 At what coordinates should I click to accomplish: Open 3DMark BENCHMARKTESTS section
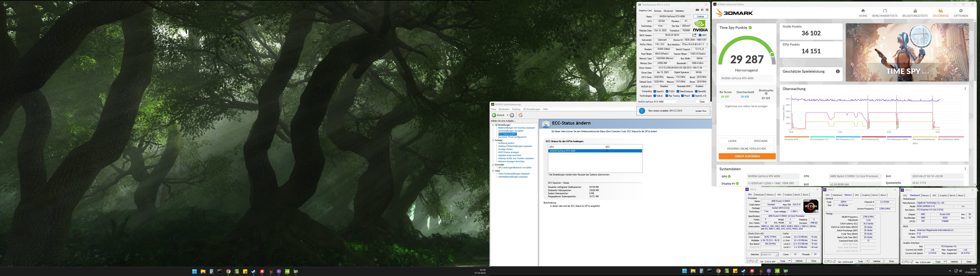tap(884, 13)
